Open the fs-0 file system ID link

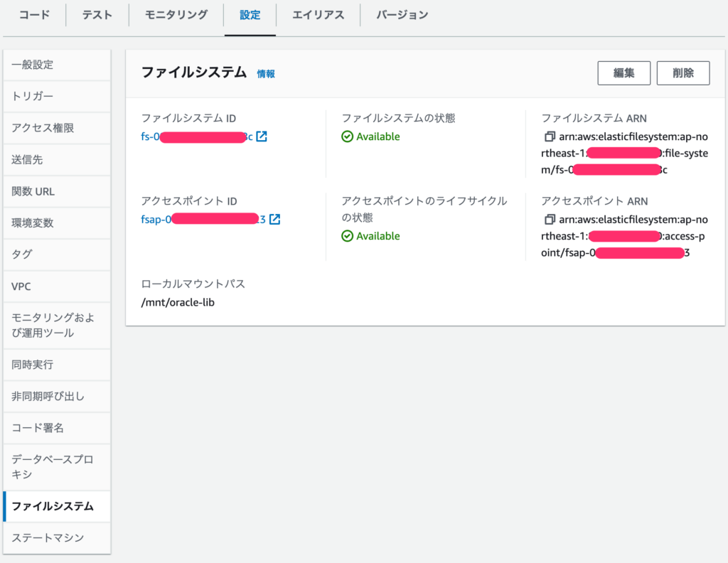[197, 136]
